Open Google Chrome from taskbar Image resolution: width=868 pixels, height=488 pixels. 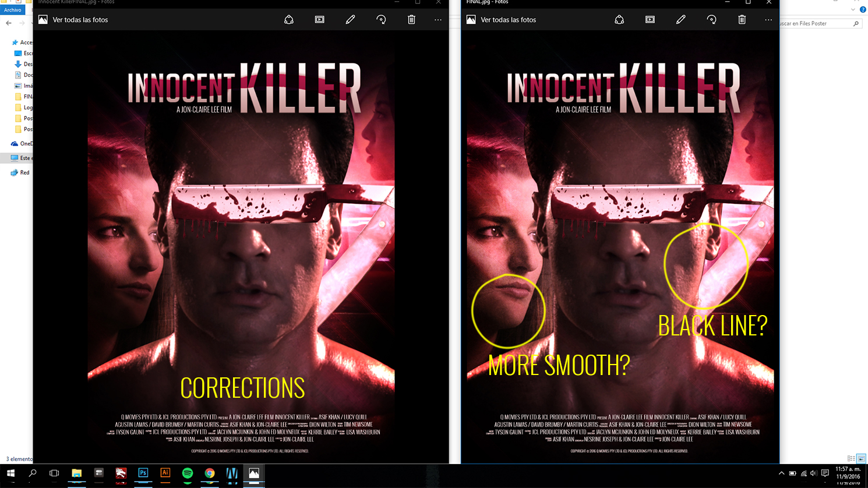(x=210, y=473)
